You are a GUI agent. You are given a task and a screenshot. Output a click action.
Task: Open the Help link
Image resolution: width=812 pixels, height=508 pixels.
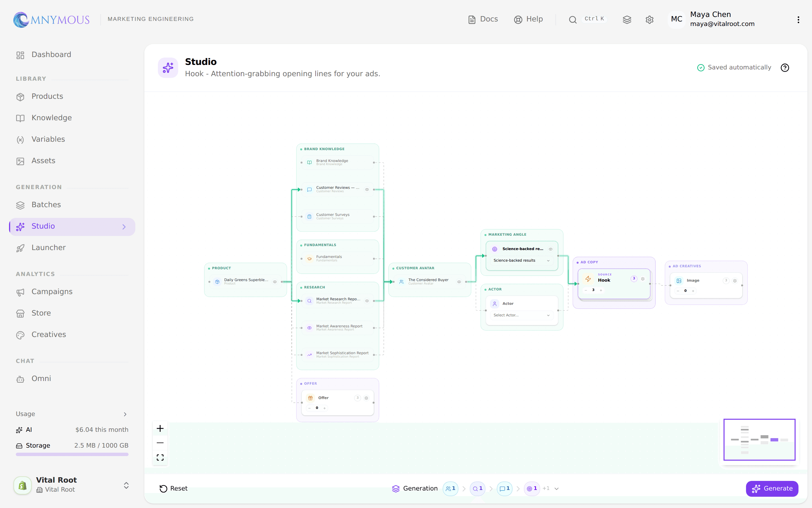528,19
